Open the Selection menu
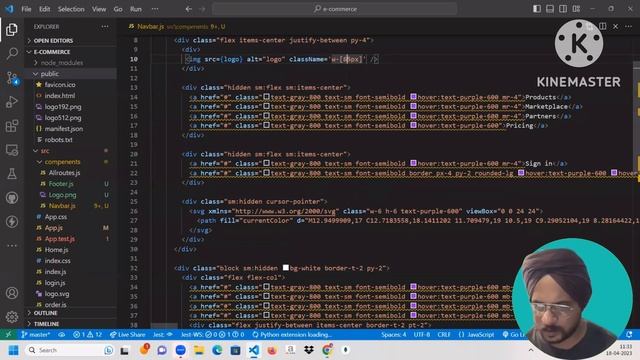 point(71,9)
